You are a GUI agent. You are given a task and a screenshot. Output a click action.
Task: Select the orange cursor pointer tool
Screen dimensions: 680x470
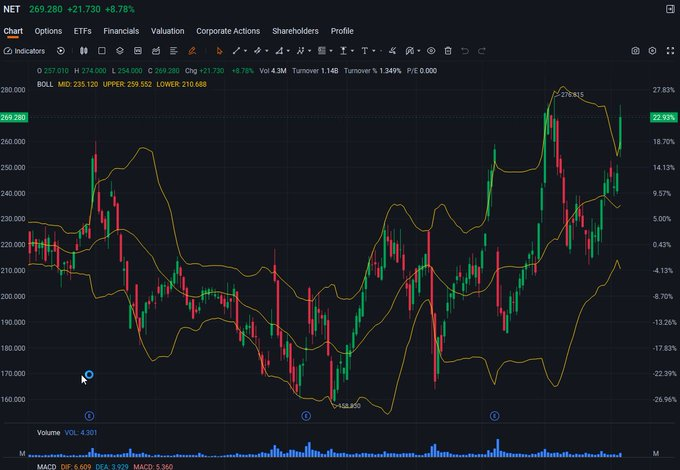(x=219, y=51)
